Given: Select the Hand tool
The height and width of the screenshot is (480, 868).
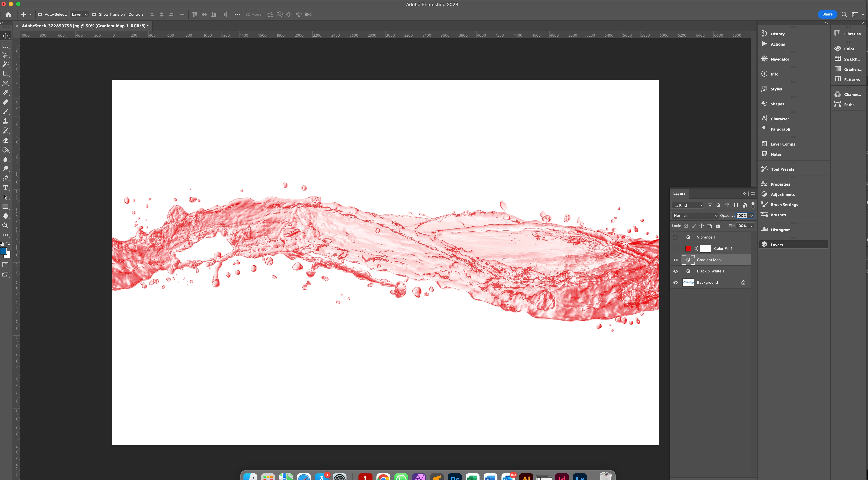Looking at the screenshot, I should pyautogui.click(x=5, y=216).
